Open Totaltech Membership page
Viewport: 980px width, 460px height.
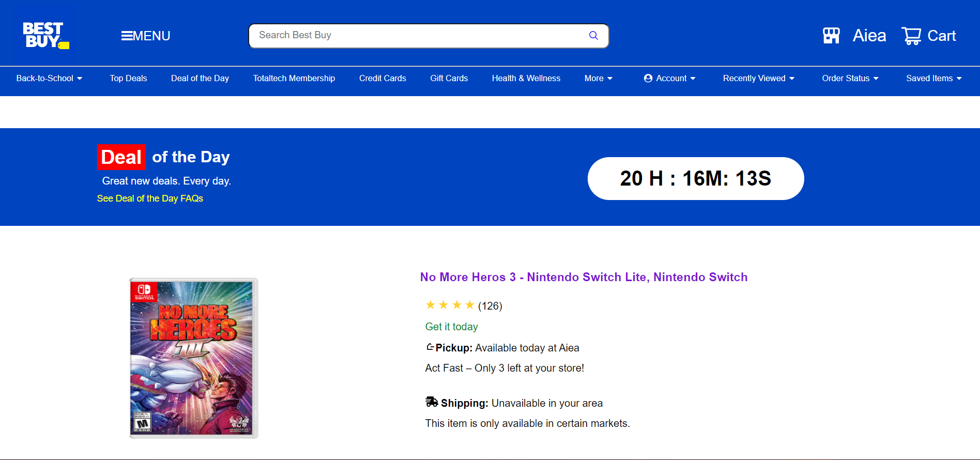point(294,78)
